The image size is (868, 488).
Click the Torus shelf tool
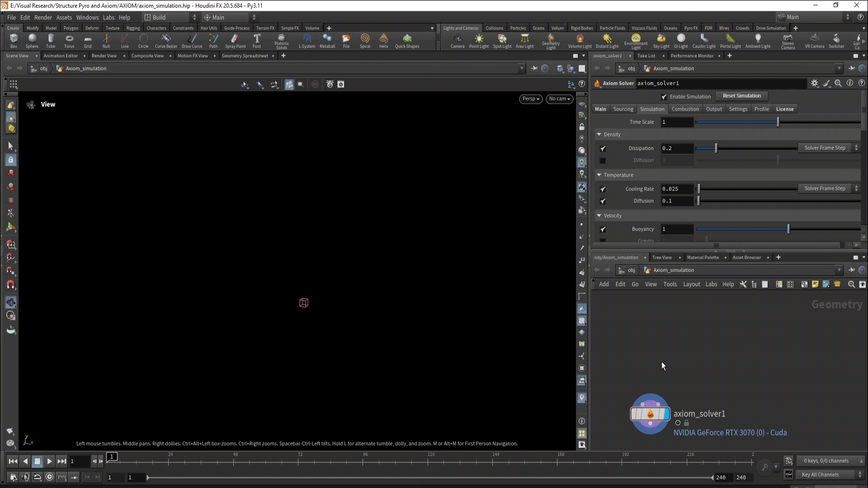pyautogui.click(x=69, y=40)
